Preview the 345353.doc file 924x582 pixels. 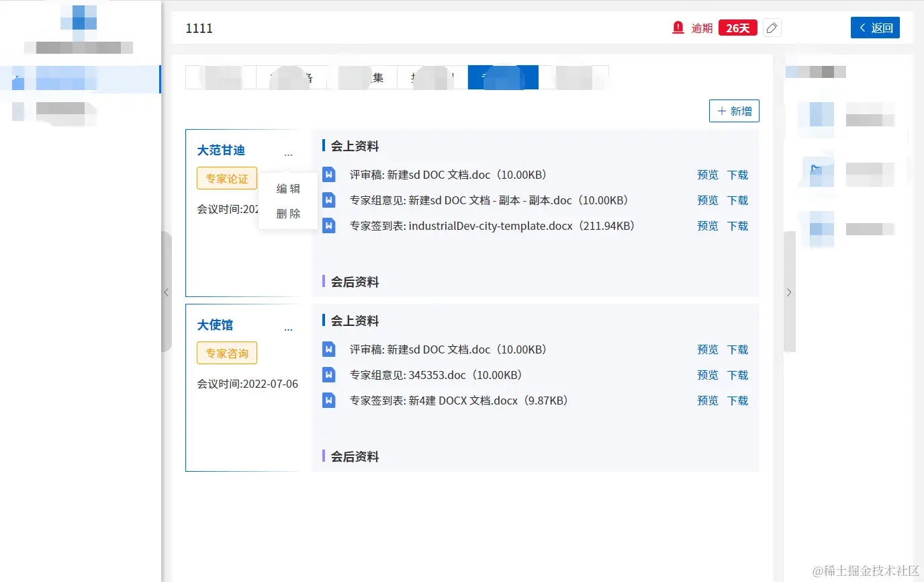(x=708, y=375)
